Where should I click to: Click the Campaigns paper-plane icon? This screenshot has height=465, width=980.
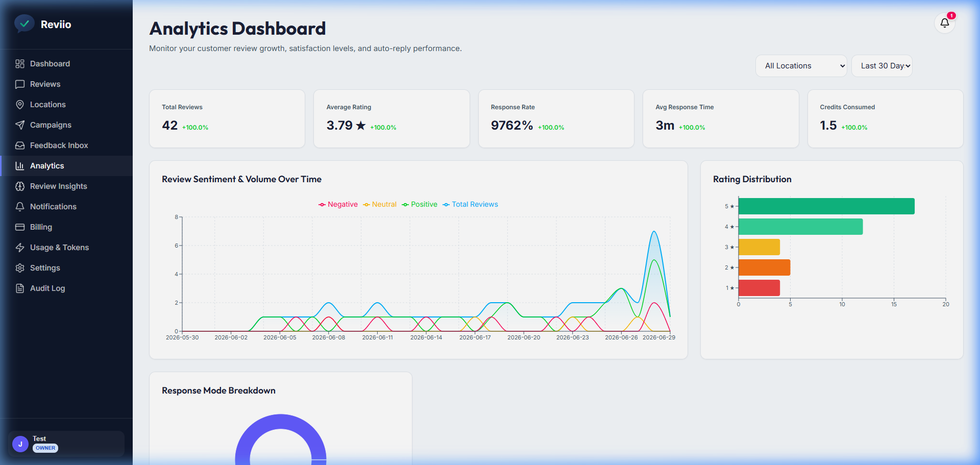tap(20, 125)
